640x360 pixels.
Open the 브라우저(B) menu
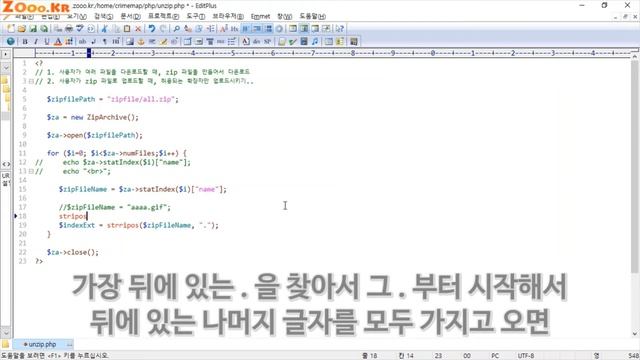[x=228, y=16]
